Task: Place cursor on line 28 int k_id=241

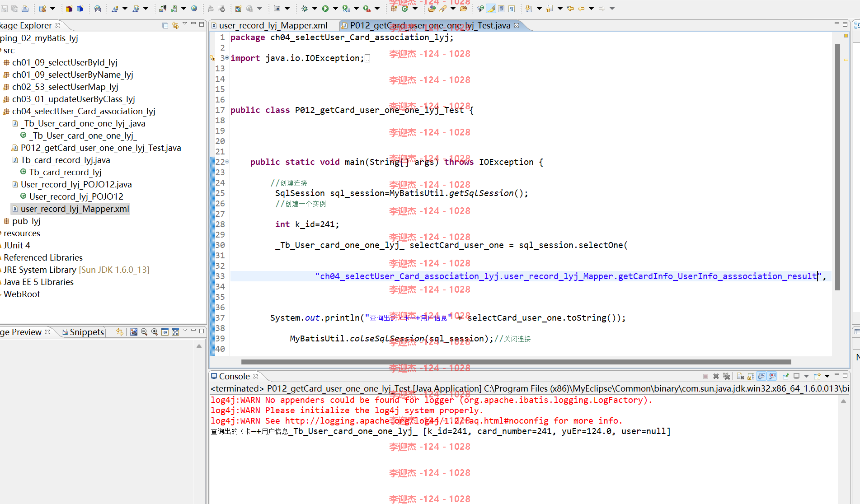Action: (x=307, y=224)
